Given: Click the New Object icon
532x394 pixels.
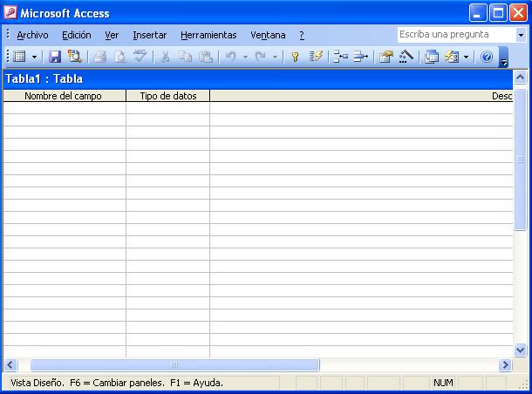Looking at the screenshot, I should pos(452,57).
